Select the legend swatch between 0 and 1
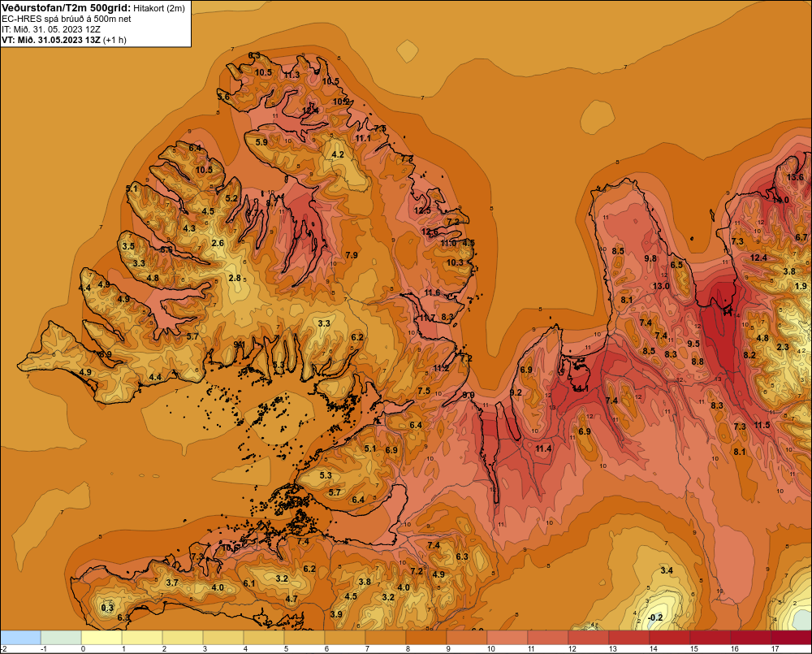812x654 pixels. pos(101,638)
